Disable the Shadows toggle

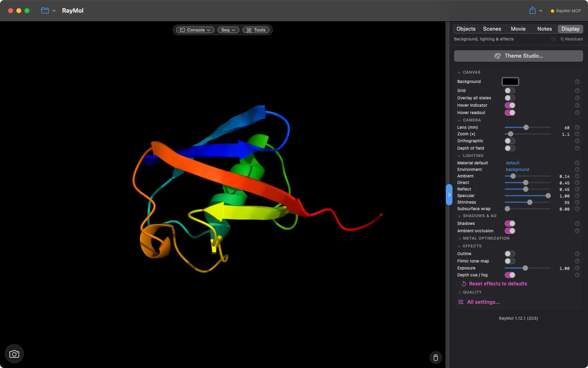coord(510,224)
